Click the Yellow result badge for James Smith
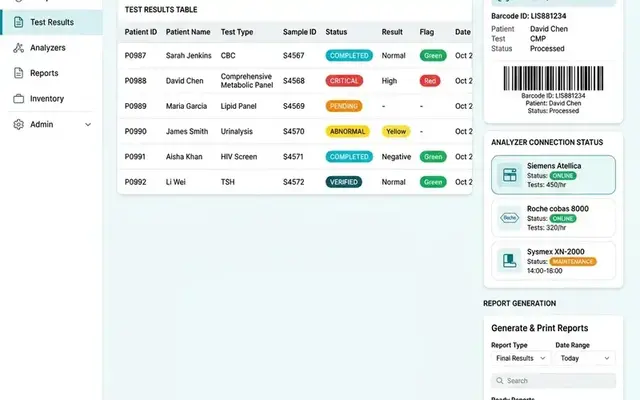640x400 pixels. coord(396,131)
